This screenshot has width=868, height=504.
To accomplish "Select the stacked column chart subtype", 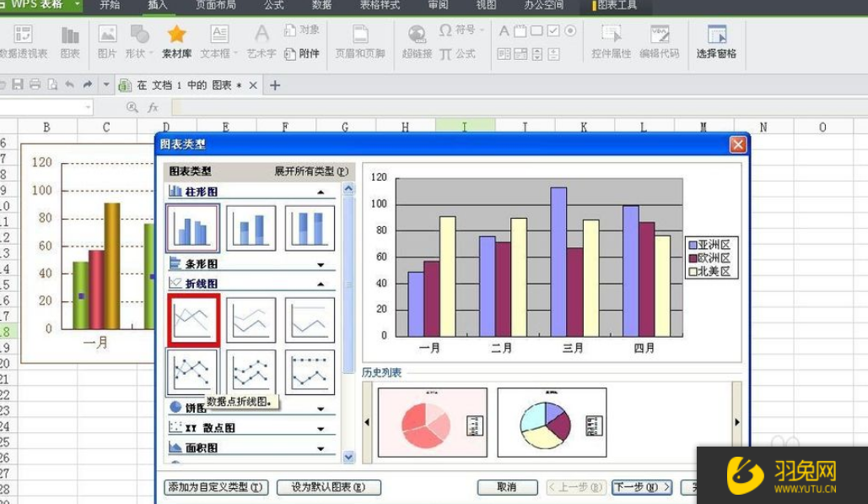I will tap(251, 228).
